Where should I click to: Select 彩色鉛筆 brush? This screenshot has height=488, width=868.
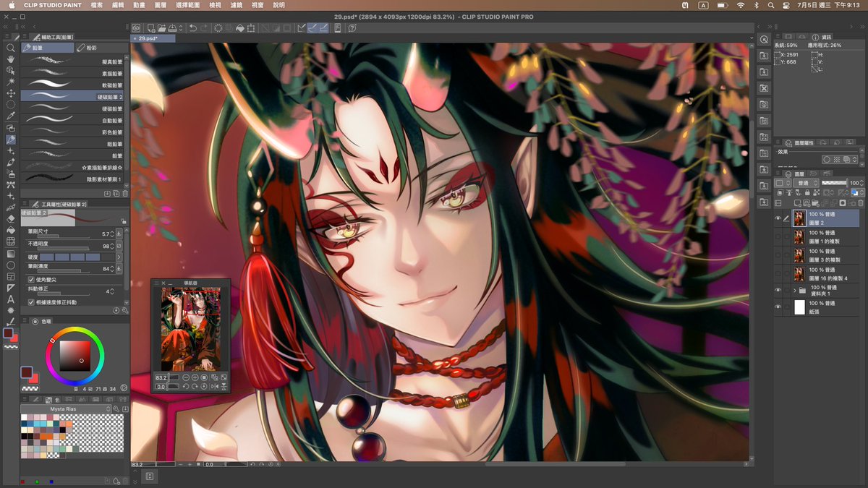(x=72, y=132)
